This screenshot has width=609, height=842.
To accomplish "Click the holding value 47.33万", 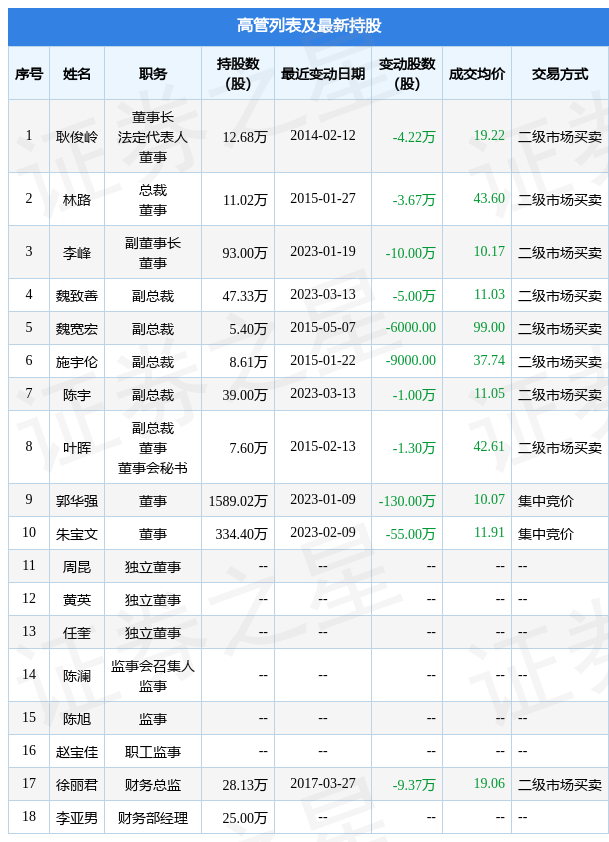I will tap(245, 295).
